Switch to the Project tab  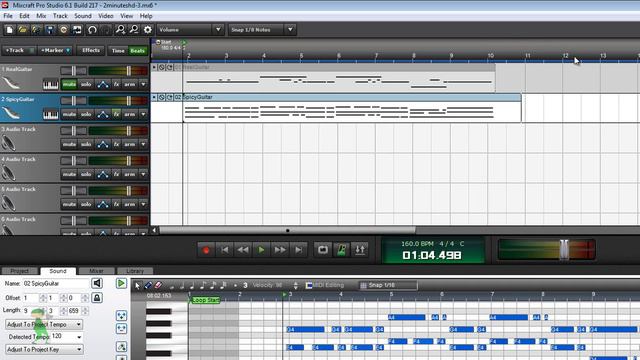pyautogui.click(x=20, y=271)
